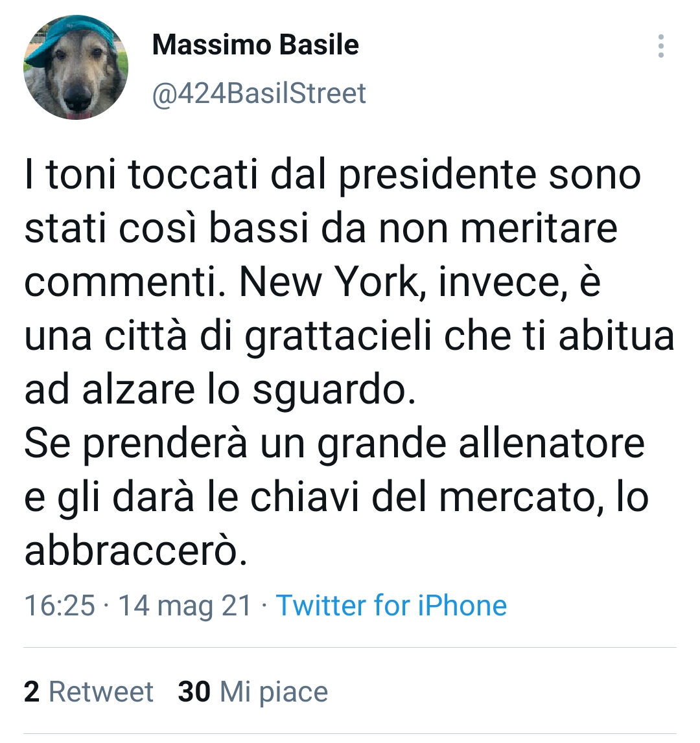This screenshot has height=743, width=700.
Task: Click the Retweet label text
Action: pos(100,692)
